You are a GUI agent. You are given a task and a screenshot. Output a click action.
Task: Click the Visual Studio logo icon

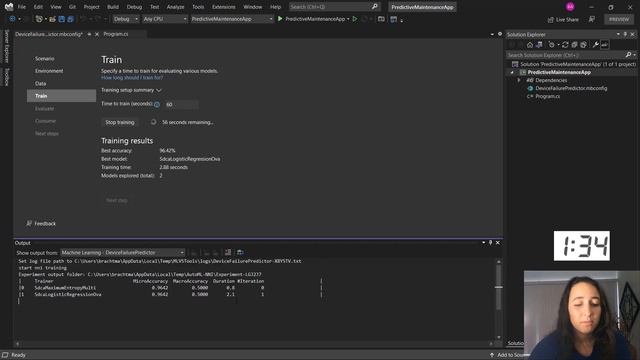point(9,7)
